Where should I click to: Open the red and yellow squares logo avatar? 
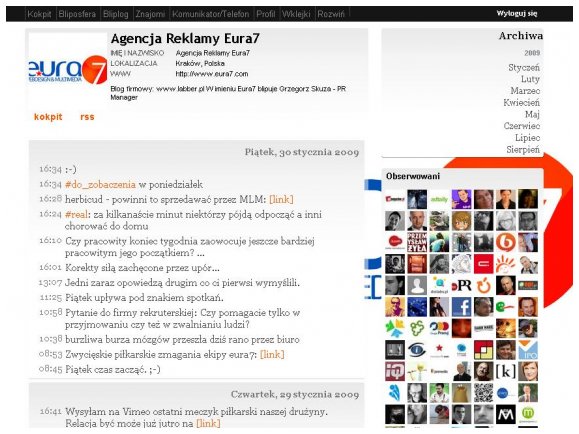click(x=483, y=350)
